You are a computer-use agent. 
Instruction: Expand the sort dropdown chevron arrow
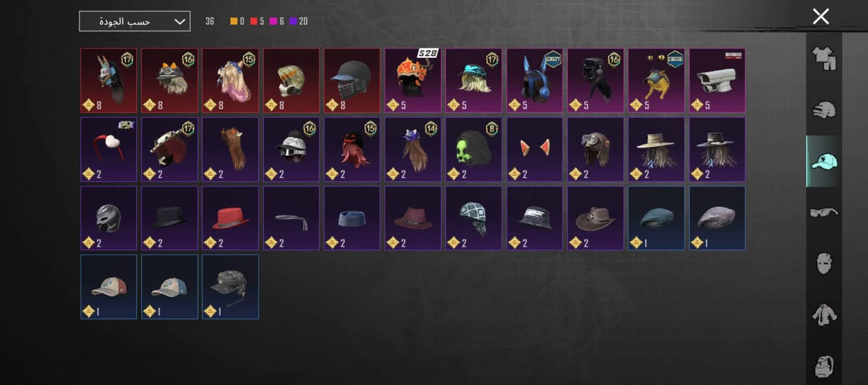tap(180, 21)
